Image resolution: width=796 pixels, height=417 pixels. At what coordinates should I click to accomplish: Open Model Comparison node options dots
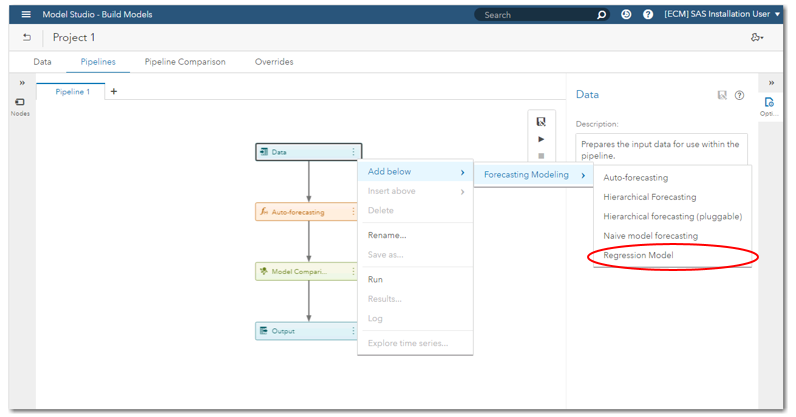pyautogui.click(x=353, y=271)
